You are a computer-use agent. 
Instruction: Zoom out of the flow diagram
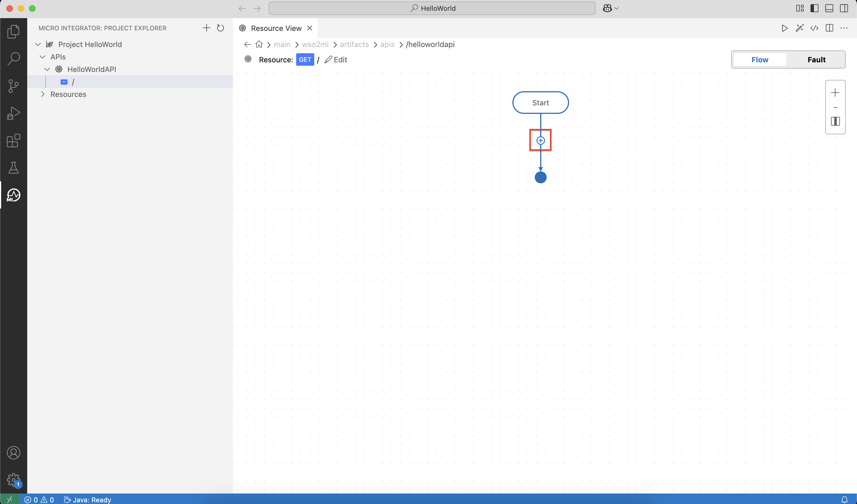[835, 107]
